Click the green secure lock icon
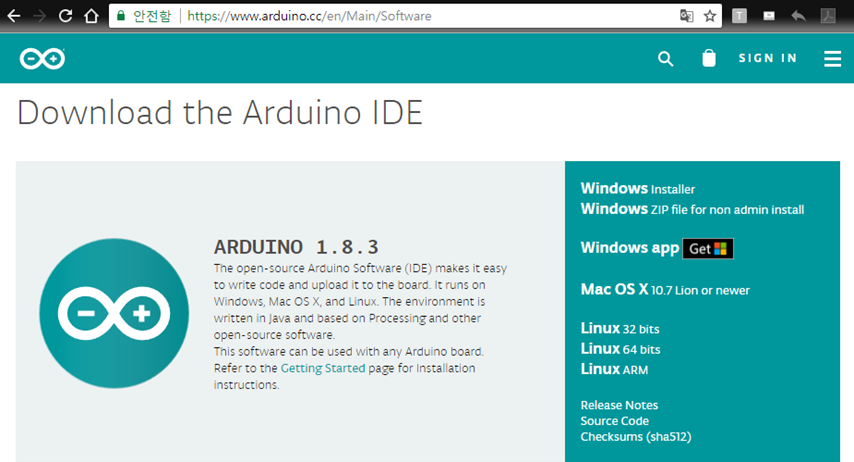 [x=121, y=16]
